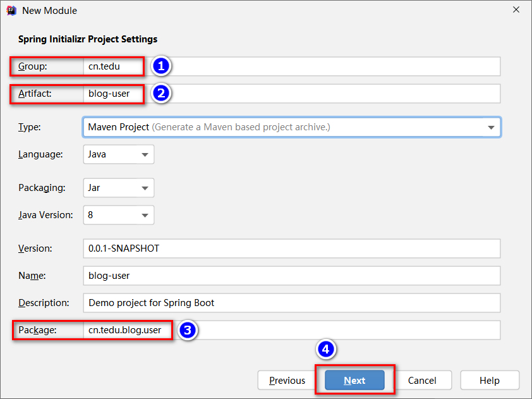This screenshot has width=532, height=399.
Task: Edit the Version field 0.0.1-SNAPSHOT
Action: point(291,249)
